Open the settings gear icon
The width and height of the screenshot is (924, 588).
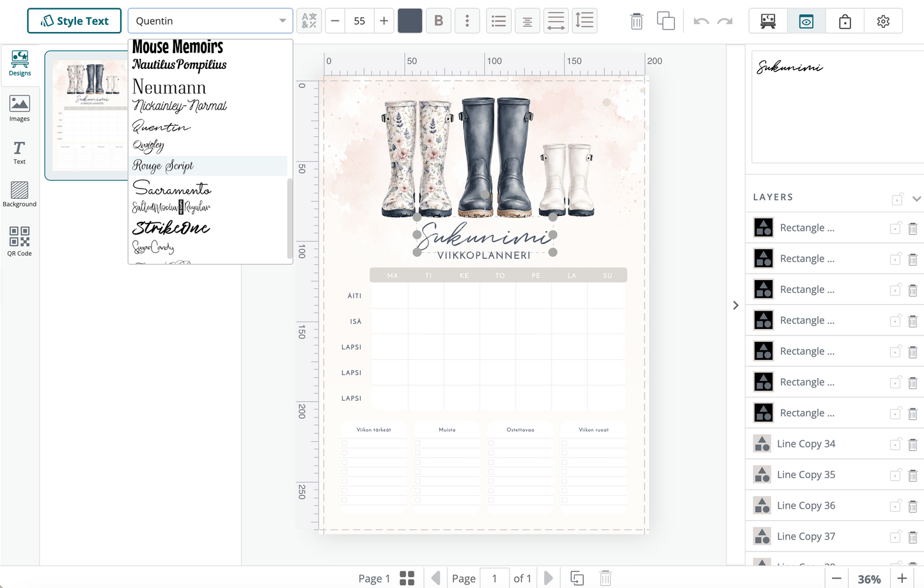click(883, 21)
